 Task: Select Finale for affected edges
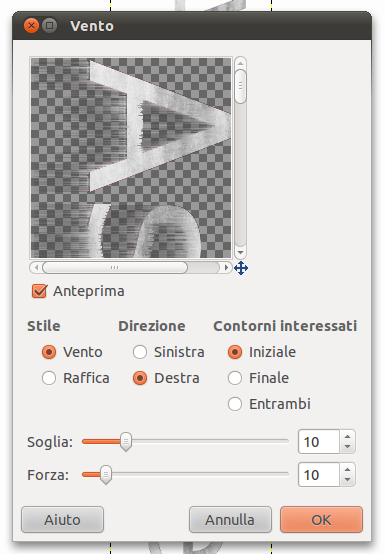pos(235,378)
